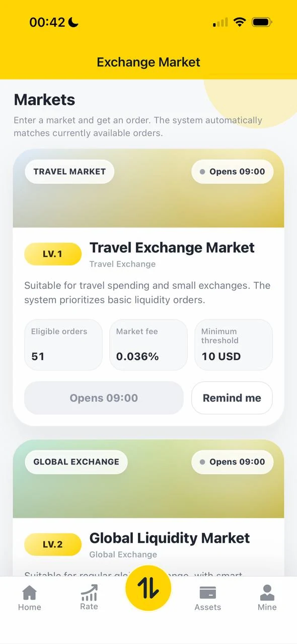This screenshot has height=644, width=297.
Task: Tap the moon focus mode icon
Action: point(73,22)
